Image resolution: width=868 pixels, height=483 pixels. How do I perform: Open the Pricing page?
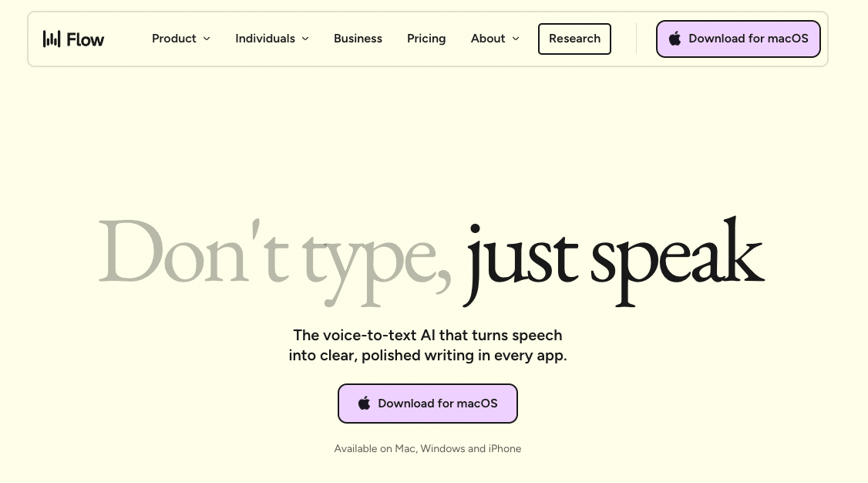(x=426, y=39)
